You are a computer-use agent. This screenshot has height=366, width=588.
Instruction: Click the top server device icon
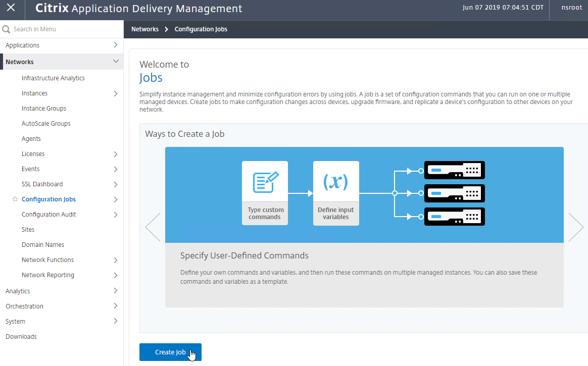(455, 171)
